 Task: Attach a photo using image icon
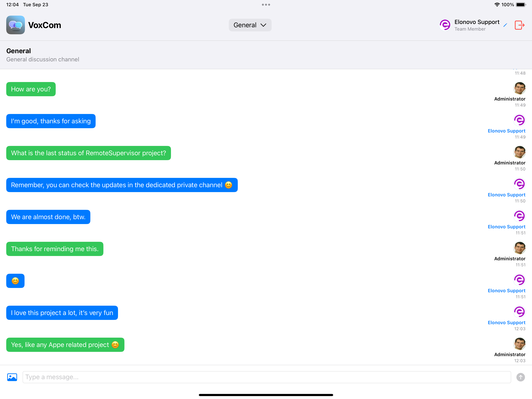(12, 377)
